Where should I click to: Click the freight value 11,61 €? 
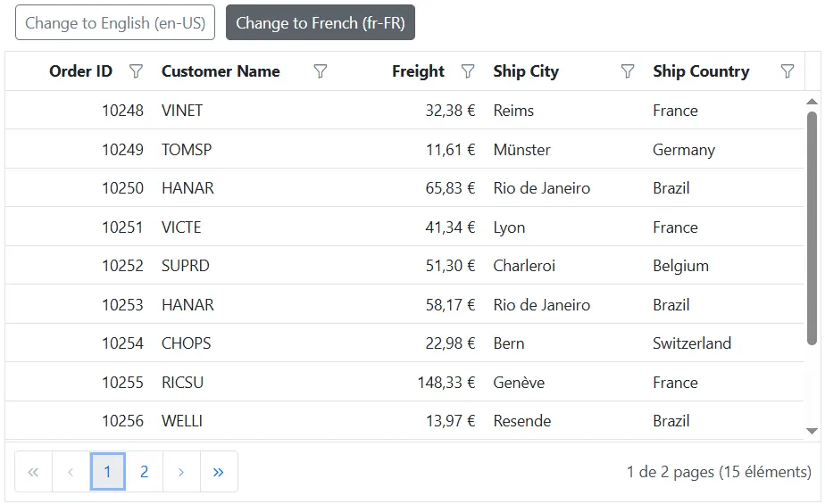[x=450, y=150]
